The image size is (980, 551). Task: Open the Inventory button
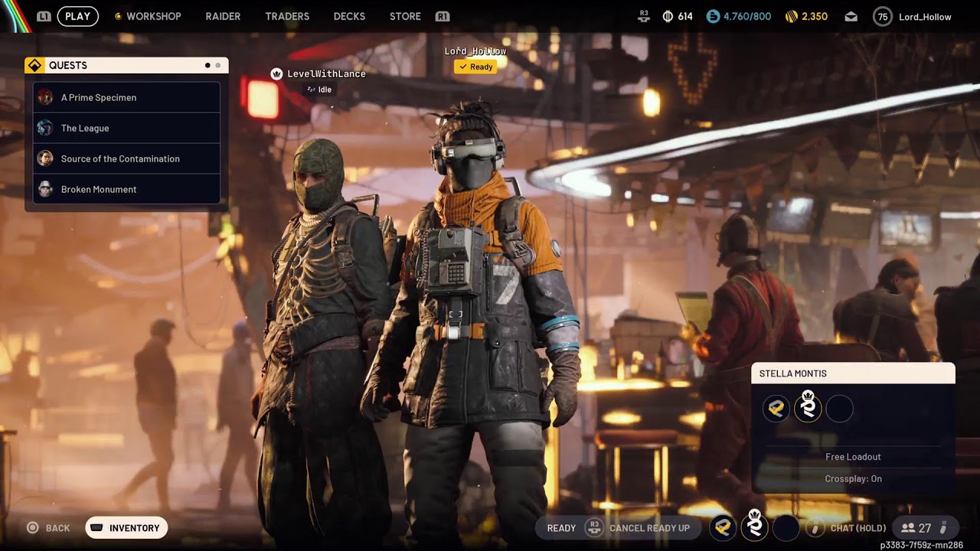tap(126, 528)
